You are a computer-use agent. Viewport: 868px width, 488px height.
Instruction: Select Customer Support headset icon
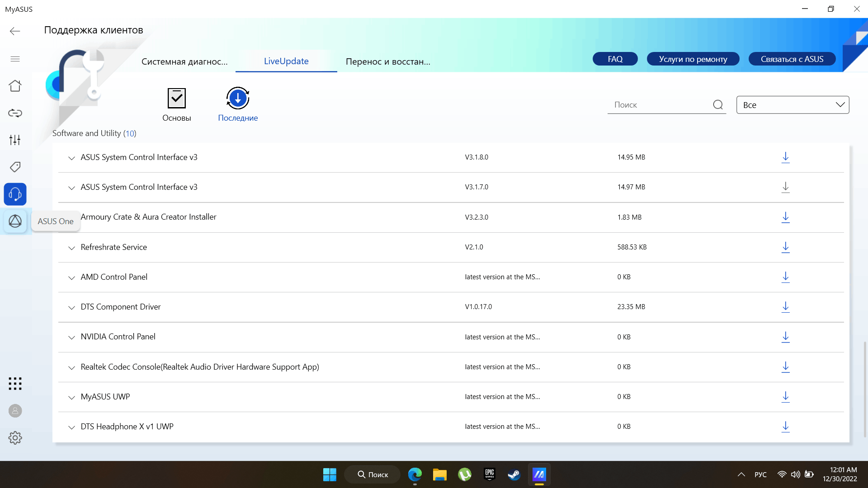coord(15,194)
